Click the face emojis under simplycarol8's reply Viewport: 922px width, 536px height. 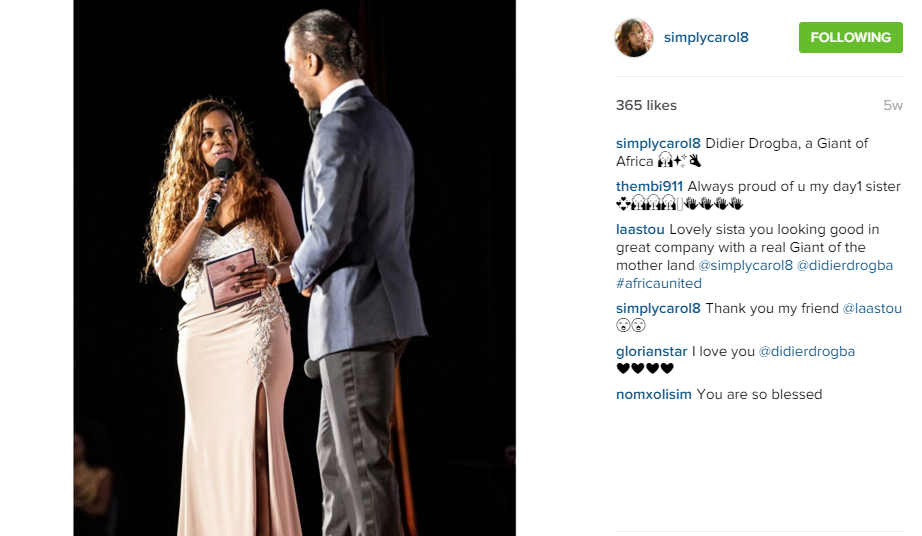coord(631,325)
